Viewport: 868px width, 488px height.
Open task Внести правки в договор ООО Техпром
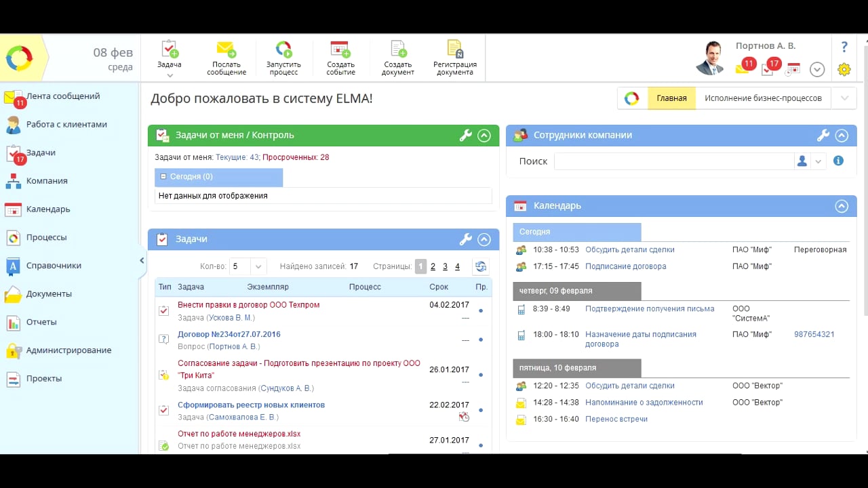click(248, 305)
